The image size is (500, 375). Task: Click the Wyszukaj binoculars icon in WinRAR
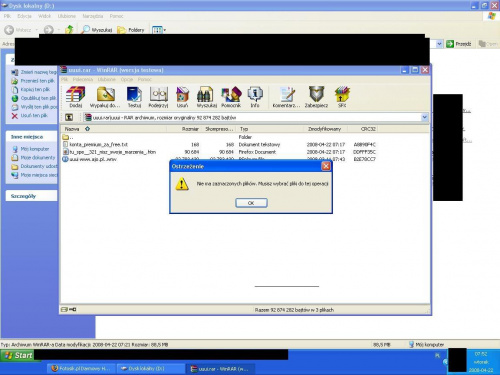click(x=207, y=97)
